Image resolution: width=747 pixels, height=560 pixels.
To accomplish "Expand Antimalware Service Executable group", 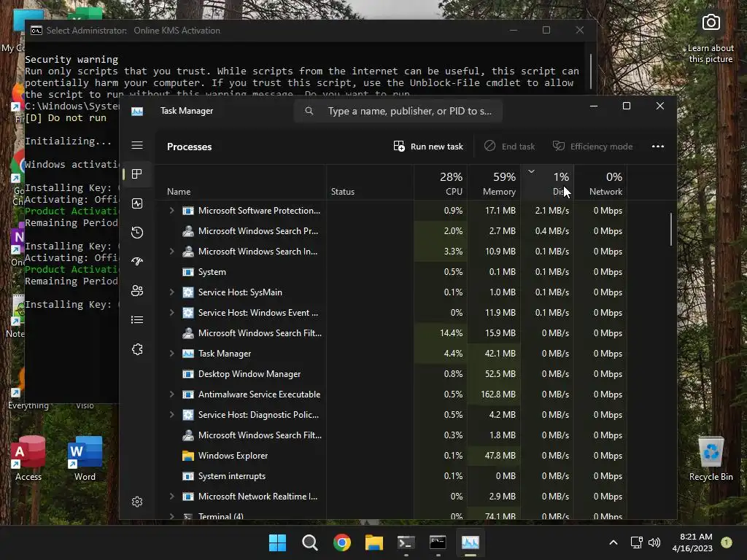I will pos(171,394).
